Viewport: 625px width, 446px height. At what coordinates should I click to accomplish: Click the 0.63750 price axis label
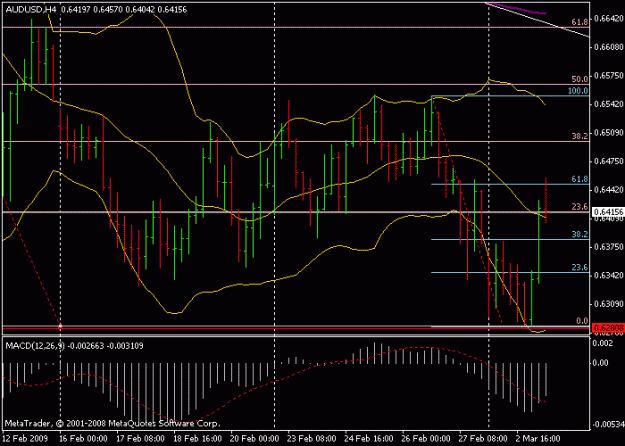click(x=608, y=247)
